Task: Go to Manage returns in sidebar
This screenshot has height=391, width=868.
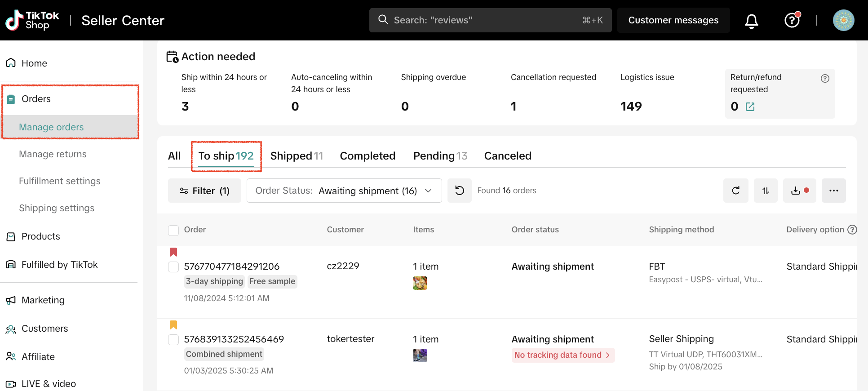Action: pyautogui.click(x=53, y=154)
